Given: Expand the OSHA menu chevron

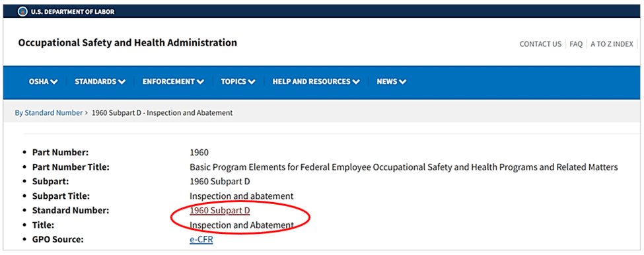Looking at the screenshot, I should coord(54,82).
